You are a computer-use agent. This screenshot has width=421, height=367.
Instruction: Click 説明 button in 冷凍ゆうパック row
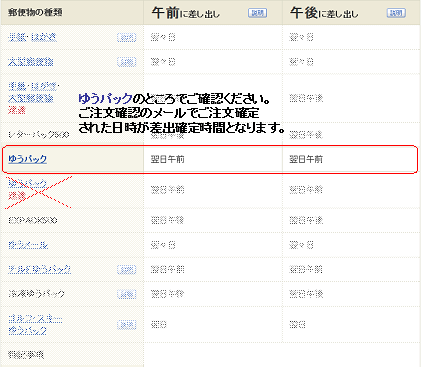point(127,294)
